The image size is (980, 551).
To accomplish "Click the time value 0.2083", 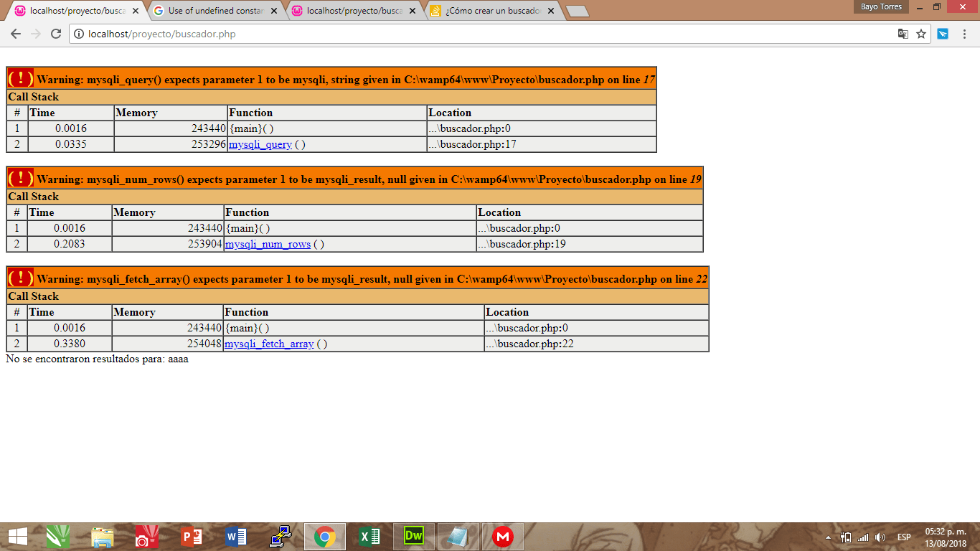I will 70,244.
